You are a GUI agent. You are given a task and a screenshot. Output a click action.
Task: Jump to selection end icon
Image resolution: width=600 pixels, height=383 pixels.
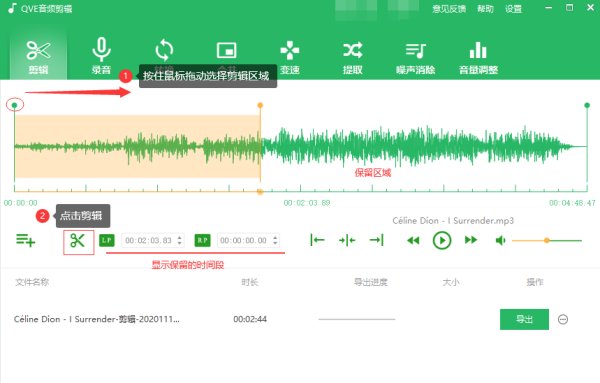point(377,240)
